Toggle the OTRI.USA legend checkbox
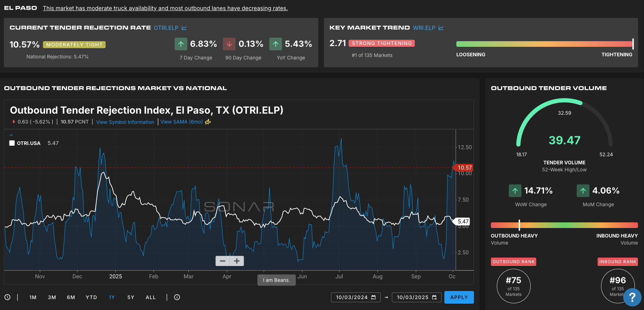644x310 pixels. pyautogui.click(x=12, y=143)
